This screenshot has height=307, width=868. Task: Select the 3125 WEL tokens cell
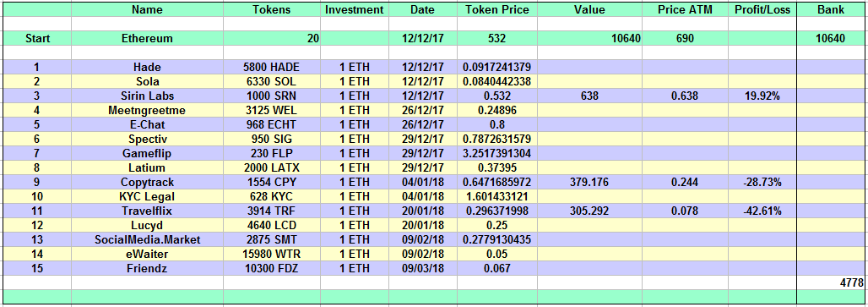click(x=272, y=110)
